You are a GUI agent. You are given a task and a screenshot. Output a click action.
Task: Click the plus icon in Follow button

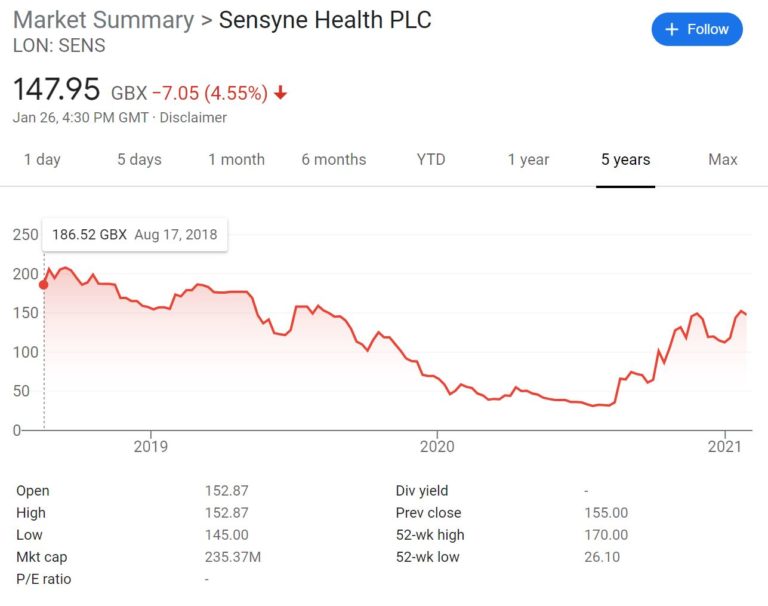click(x=672, y=29)
